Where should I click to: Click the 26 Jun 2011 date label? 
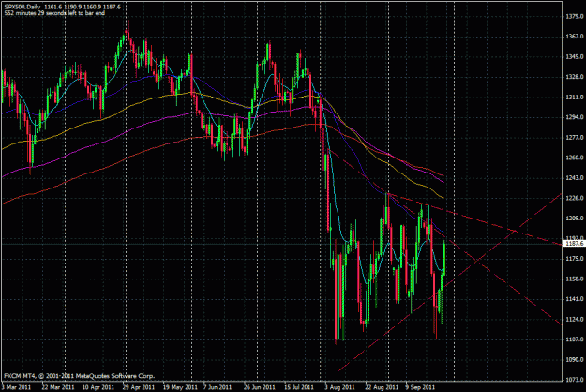click(x=260, y=387)
